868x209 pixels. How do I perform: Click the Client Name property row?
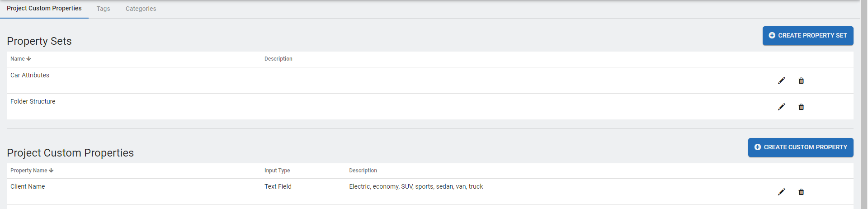tap(28, 186)
